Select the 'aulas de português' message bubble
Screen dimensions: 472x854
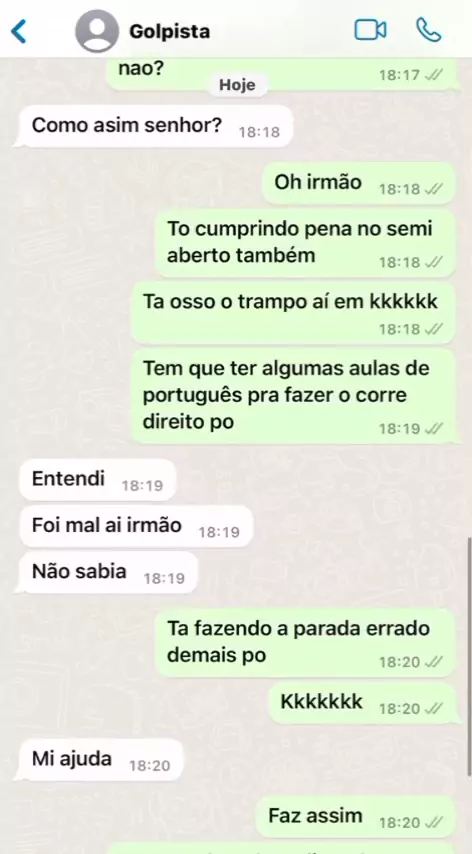tap(293, 396)
